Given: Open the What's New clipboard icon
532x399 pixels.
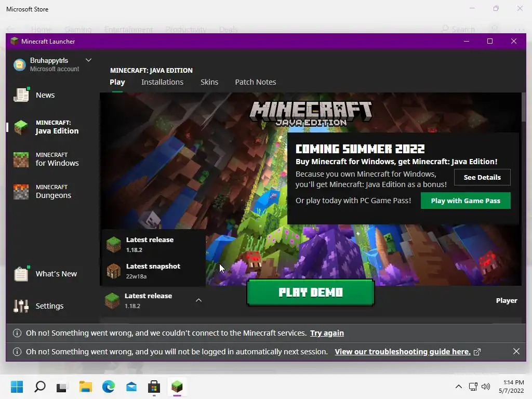Looking at the screenshot, I should click(x=21, y=273).
